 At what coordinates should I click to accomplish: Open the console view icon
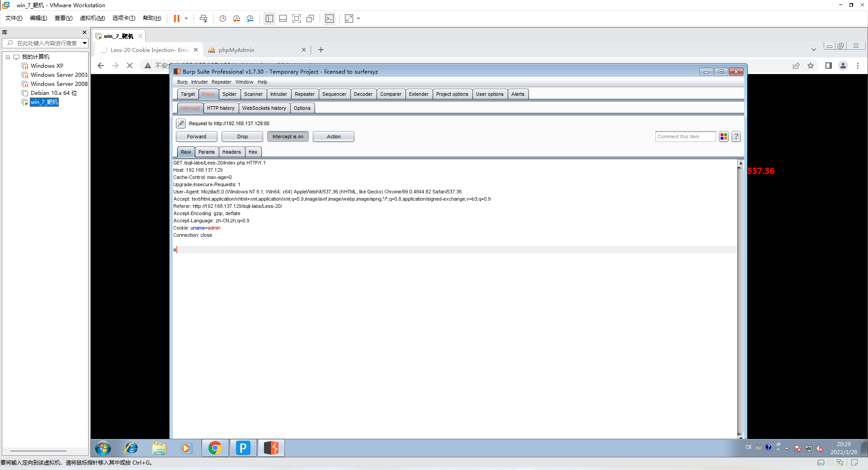pos(330,19)
